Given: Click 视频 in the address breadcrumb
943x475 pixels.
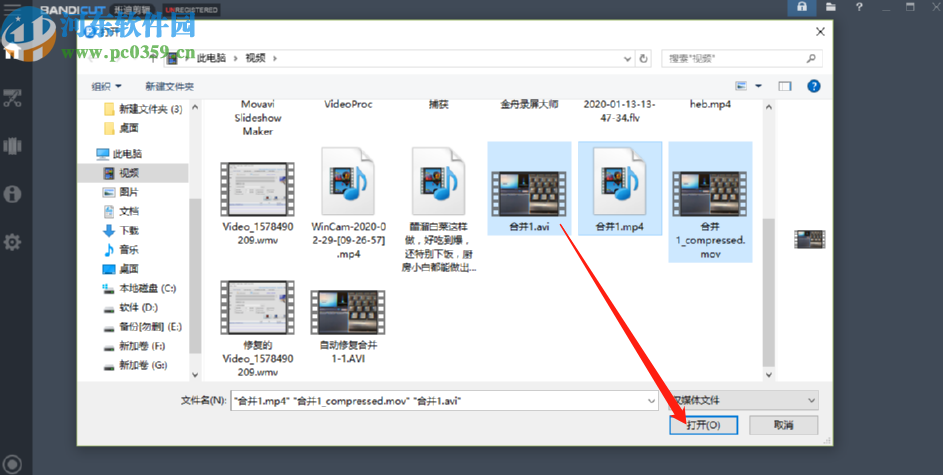Looking at the screenshot, I should (256, 58).
